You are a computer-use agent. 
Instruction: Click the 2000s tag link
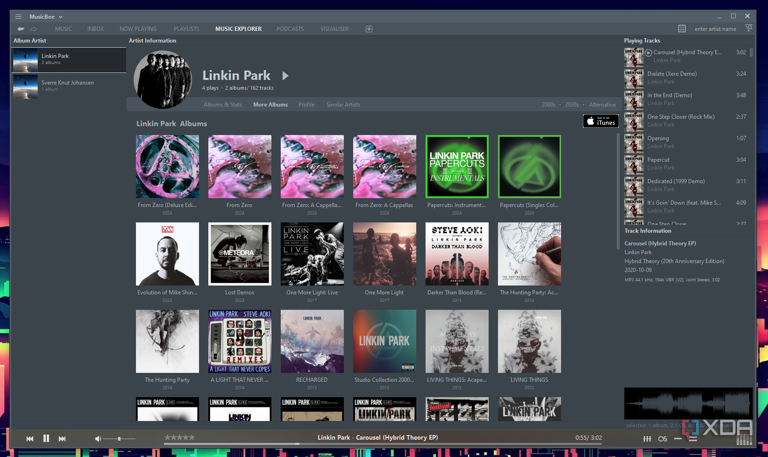549,104
